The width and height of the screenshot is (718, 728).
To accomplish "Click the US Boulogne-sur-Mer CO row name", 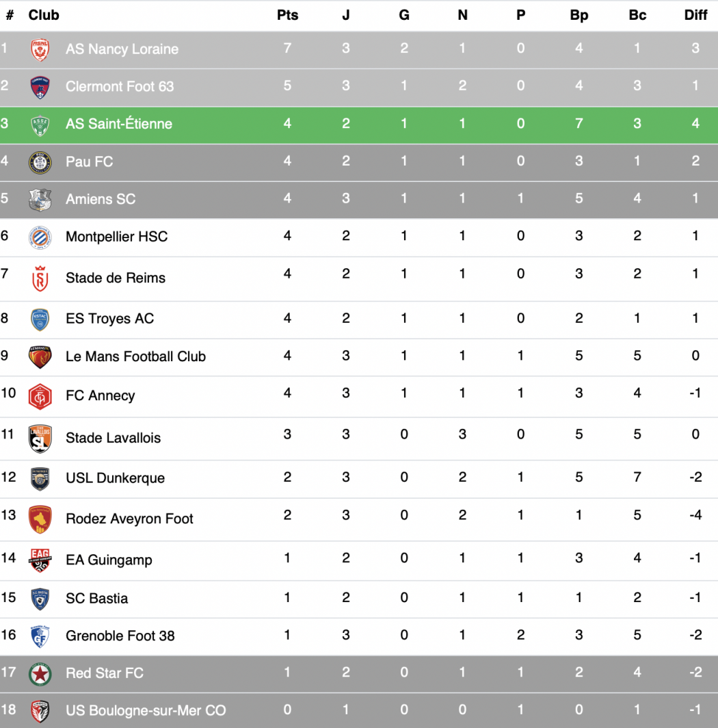I will (x=146, y=710).
